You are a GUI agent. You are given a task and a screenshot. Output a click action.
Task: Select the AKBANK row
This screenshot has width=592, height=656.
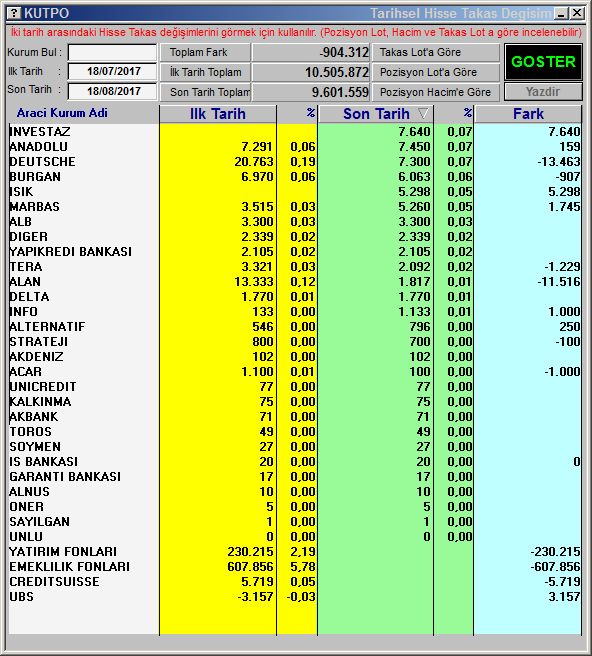(x=295, y=417)
